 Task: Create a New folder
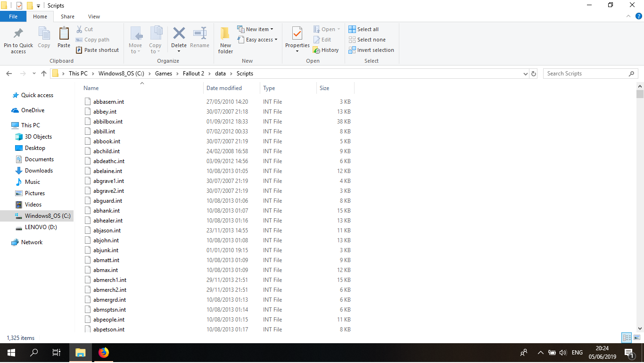[225, 40]
